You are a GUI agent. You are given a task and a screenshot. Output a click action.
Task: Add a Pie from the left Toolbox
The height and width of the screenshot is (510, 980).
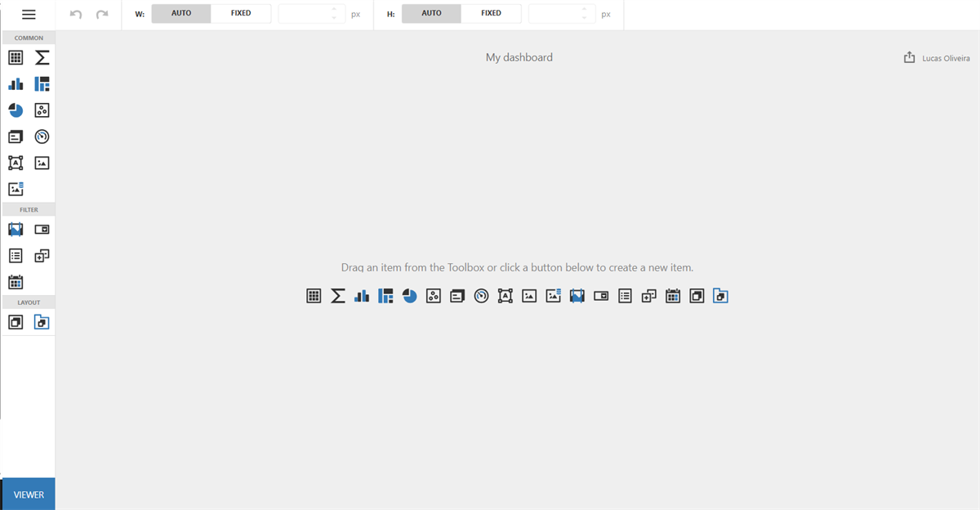pos(16,110)
